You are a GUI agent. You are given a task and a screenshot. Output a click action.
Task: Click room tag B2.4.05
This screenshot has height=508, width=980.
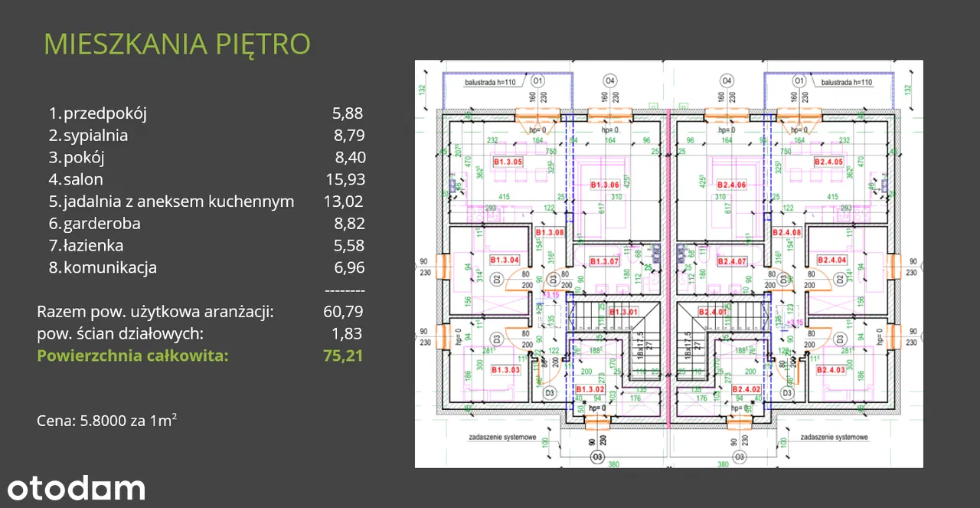(x=828, y=162)
